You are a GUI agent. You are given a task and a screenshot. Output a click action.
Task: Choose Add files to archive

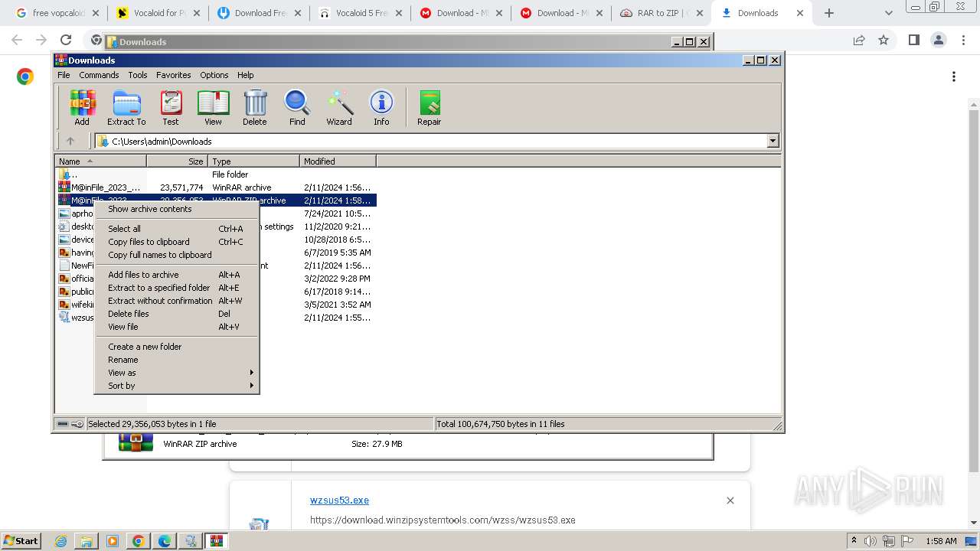coord(177,275)
